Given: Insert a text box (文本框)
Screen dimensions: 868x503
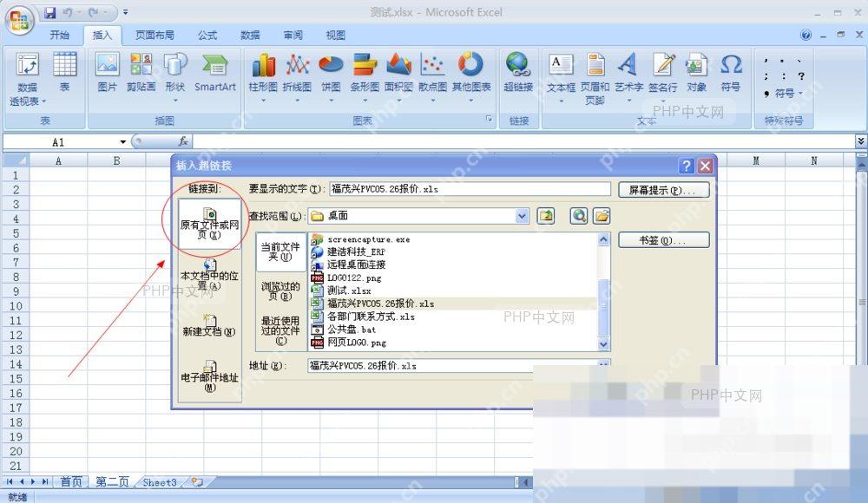Looking at the screenshot, I should 561,76.
